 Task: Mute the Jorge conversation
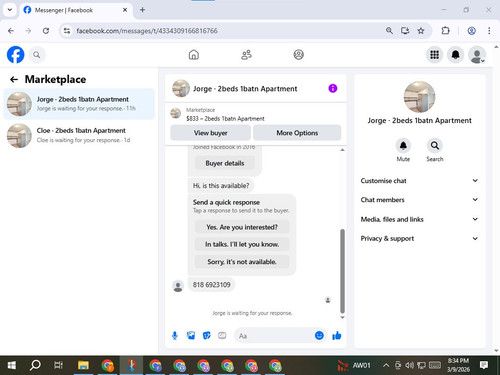pos(403,146)
